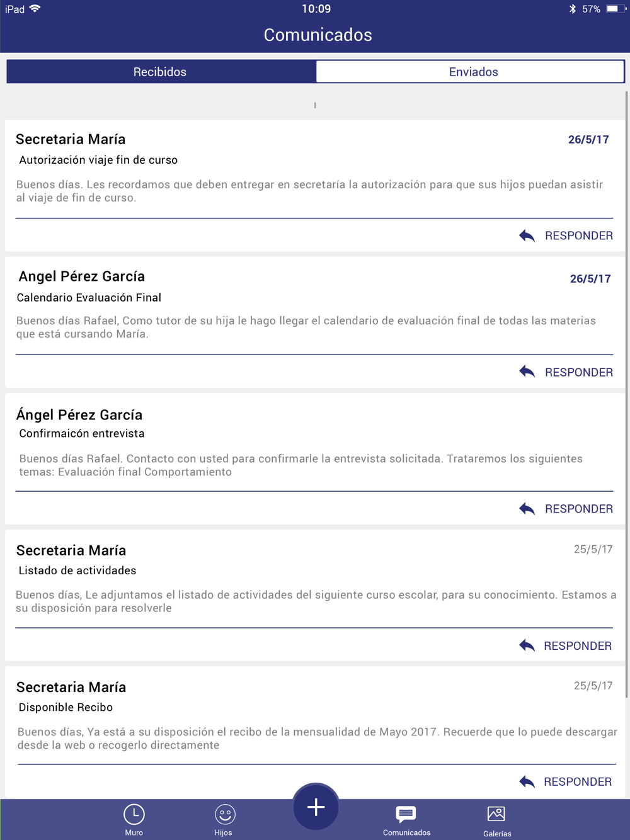630x840 pixels.
Task: Select the Recibidos tab
Action: (x=161, y=72)
